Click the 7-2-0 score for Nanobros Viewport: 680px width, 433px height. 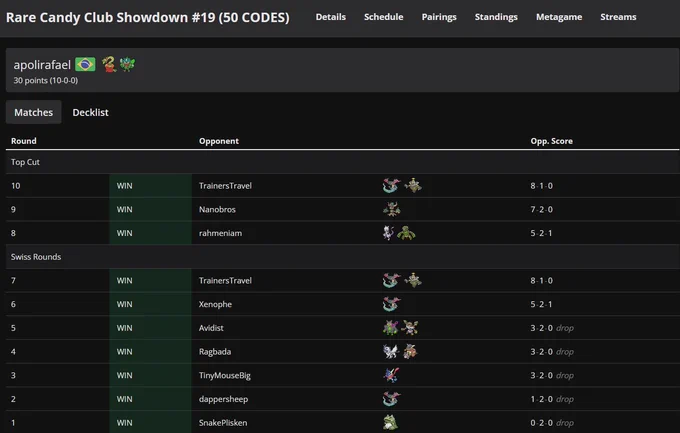[541, 209]
